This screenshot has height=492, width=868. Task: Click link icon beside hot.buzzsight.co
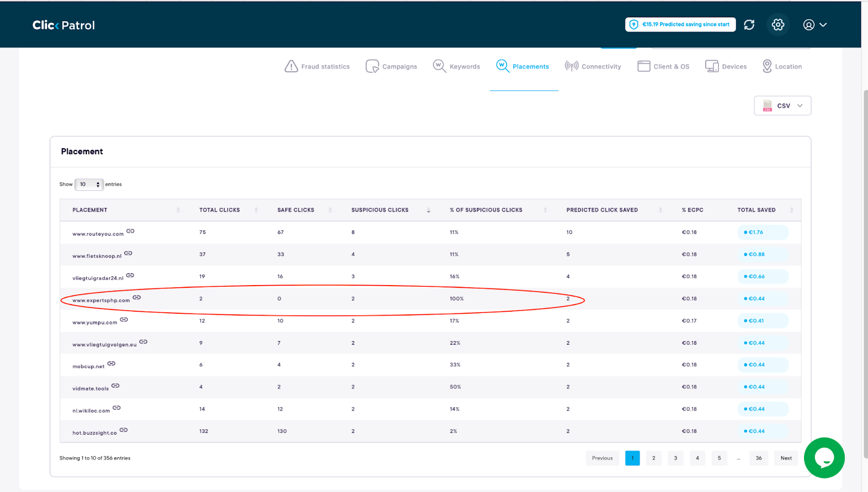point(124,430)
